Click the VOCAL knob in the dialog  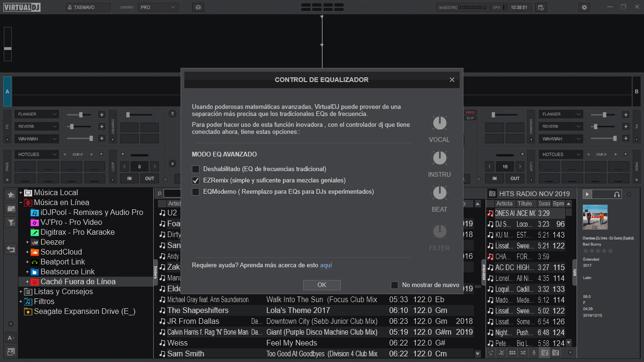[x=439, y=123]
